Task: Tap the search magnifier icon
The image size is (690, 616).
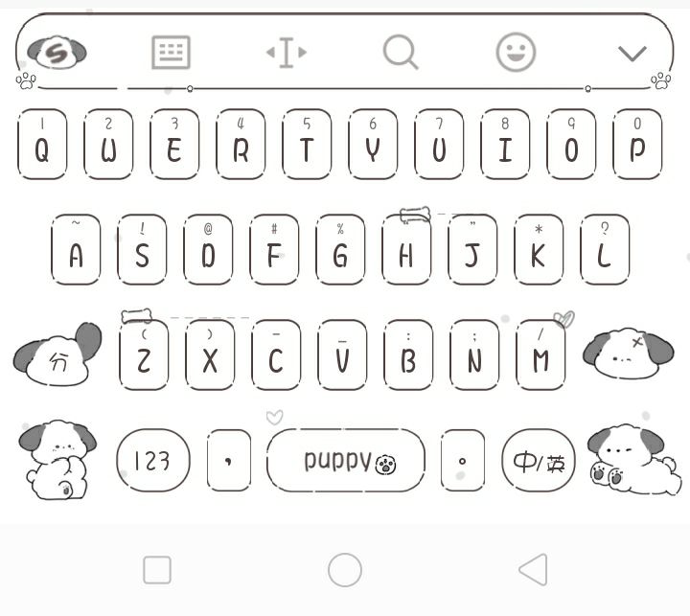Action: [x=401, y=53]
